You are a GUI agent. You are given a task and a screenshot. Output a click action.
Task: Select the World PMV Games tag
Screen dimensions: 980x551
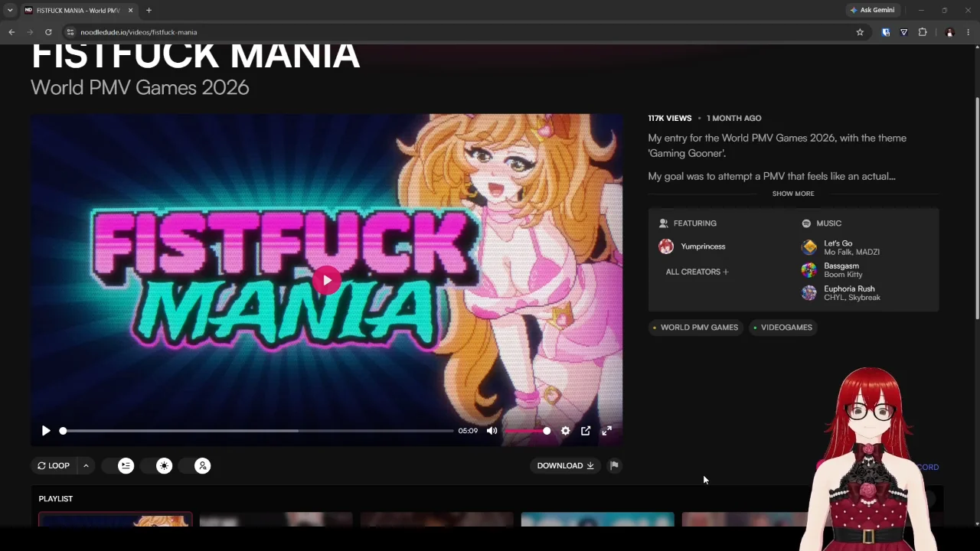click(x=694, y=328)
